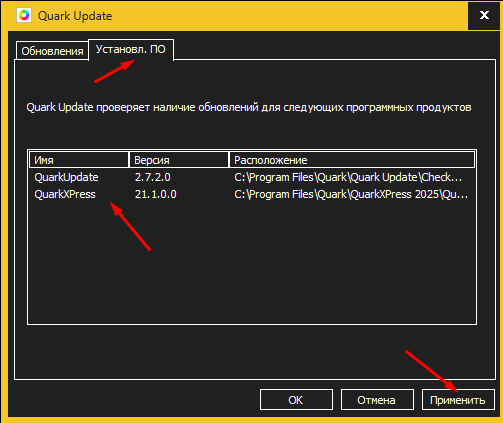Screen dimensions: 503x423
Task: Click the QuarkXPress 2025 location path
Action: coord(351,194)
